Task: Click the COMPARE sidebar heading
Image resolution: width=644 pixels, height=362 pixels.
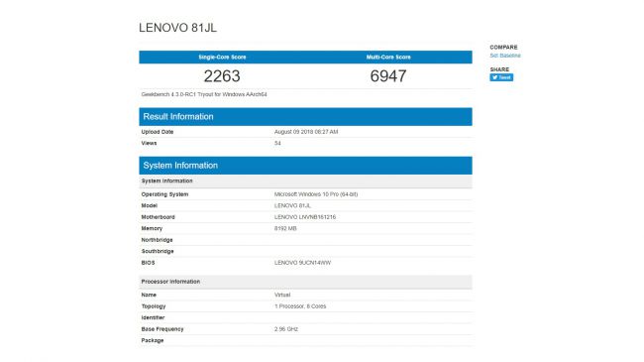Action: [503, 48]
